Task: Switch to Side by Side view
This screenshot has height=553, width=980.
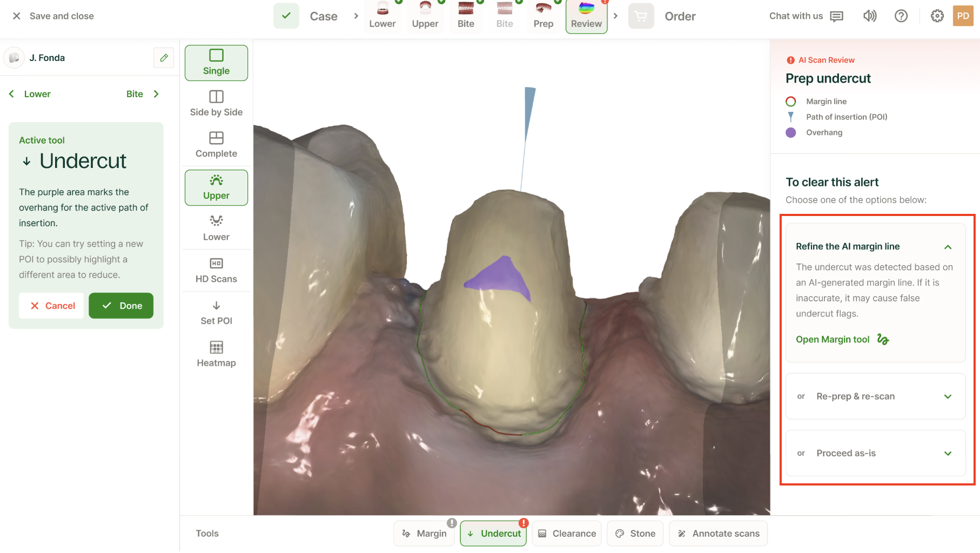Action: [216, 104]
